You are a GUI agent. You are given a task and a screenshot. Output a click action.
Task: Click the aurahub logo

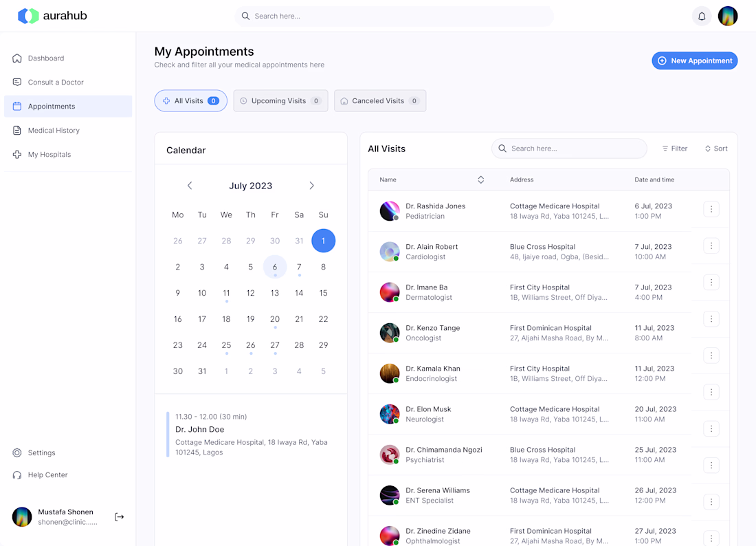coord(52,16)
